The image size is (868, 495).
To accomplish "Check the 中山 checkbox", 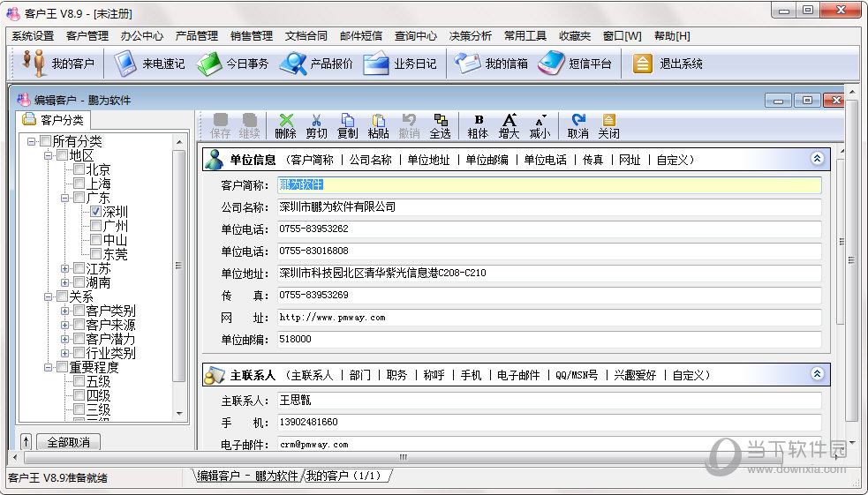I will pos(95,240).
